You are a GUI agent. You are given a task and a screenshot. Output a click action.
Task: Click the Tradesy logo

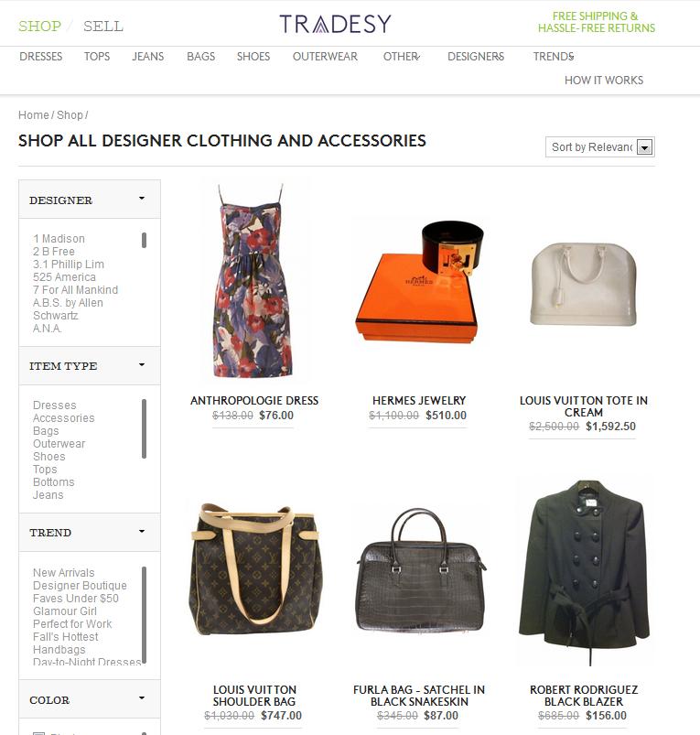tap(335, 24)
